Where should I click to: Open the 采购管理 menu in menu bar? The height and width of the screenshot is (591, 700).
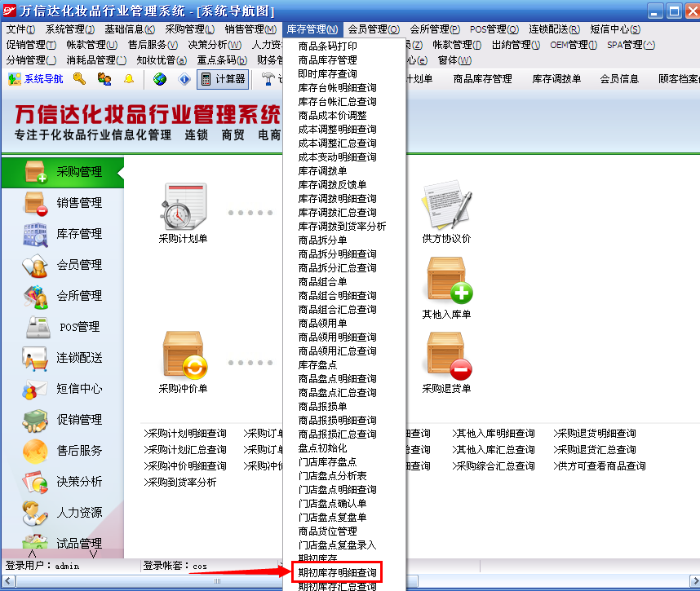tap(190, 29)
